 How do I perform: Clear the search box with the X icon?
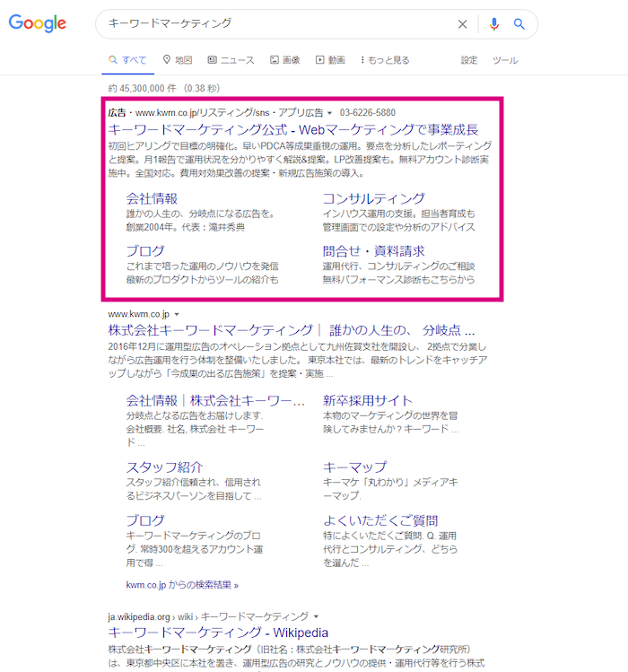[463, 24]
